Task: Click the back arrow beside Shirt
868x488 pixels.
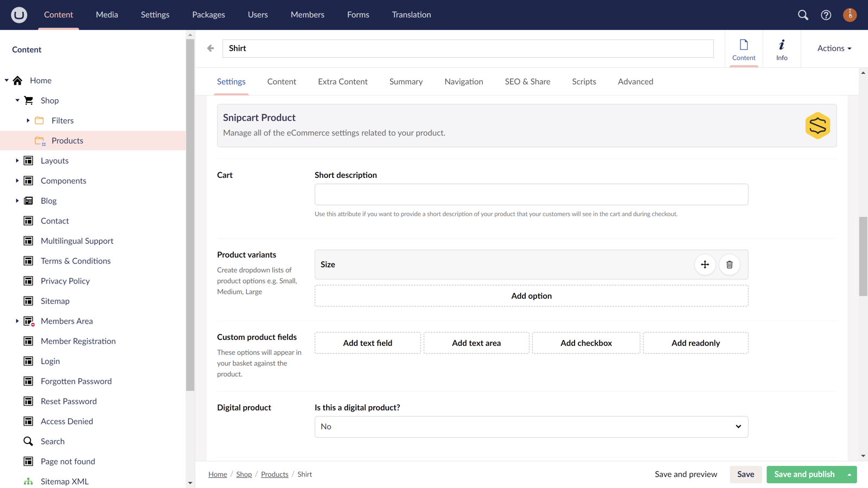Action: [210, 48]
